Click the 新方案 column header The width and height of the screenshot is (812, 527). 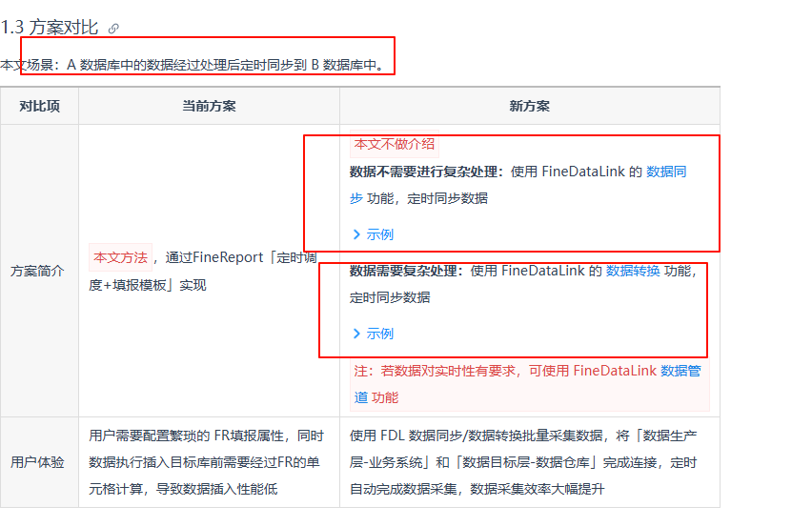(529, 106)
